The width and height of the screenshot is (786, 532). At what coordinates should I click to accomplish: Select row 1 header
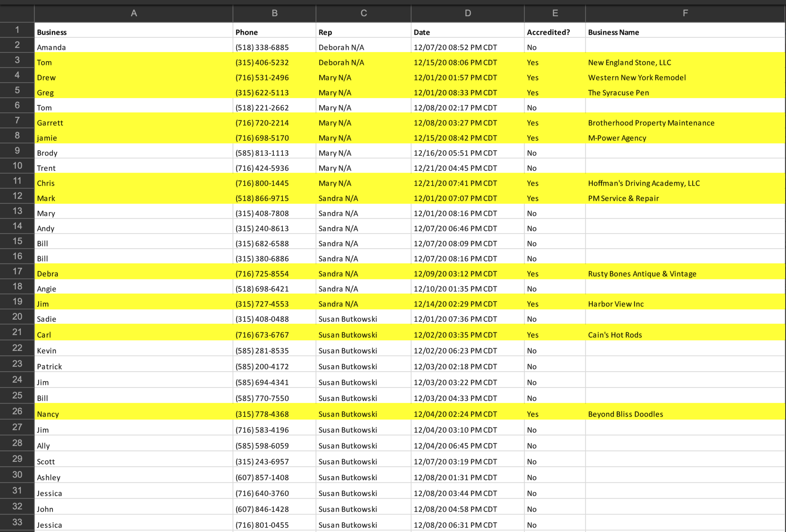point(17,30)
